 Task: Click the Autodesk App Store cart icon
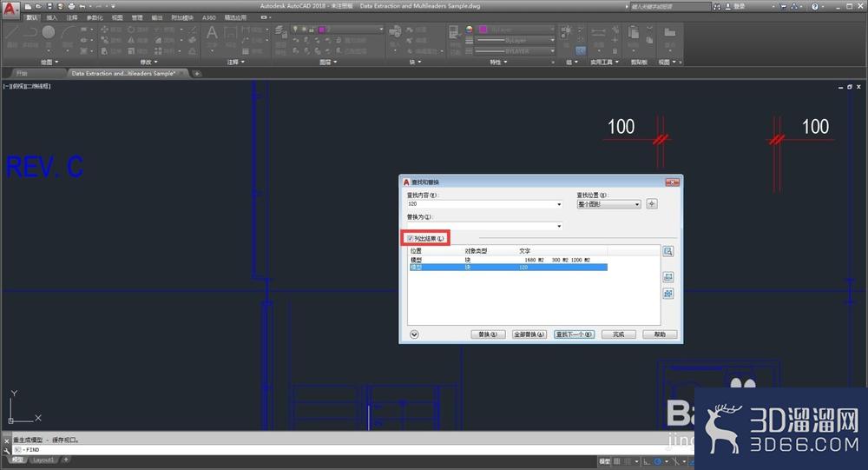[x=783, y=7]
